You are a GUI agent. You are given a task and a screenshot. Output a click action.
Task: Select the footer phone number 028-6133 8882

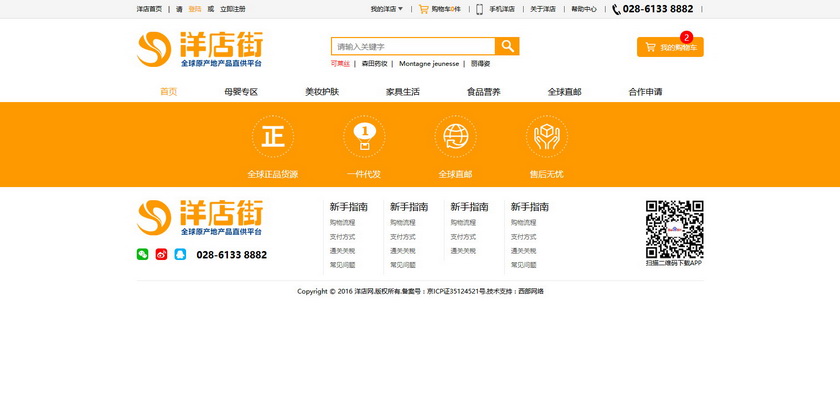(231, 255)
